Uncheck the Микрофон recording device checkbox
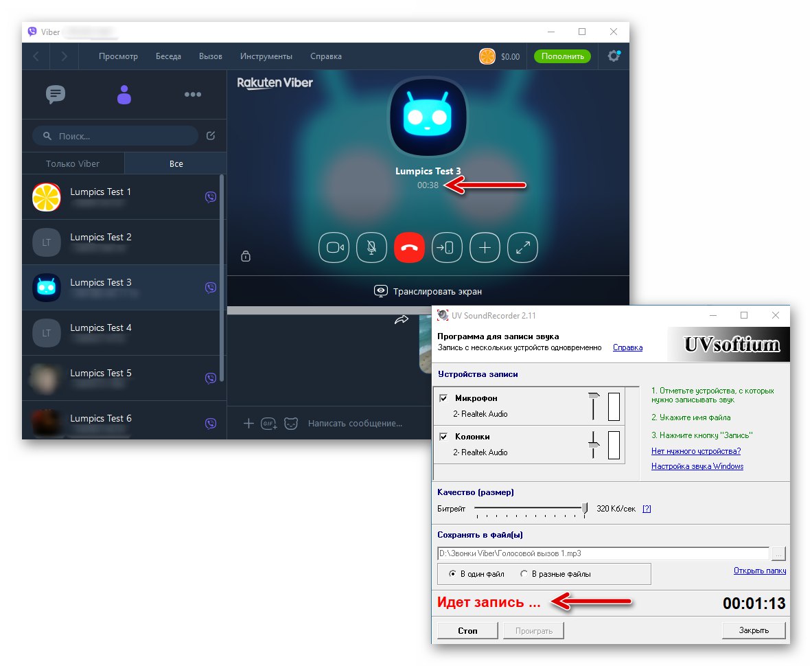Viewport: 812px width, 666px height. [x=443, y=398]
